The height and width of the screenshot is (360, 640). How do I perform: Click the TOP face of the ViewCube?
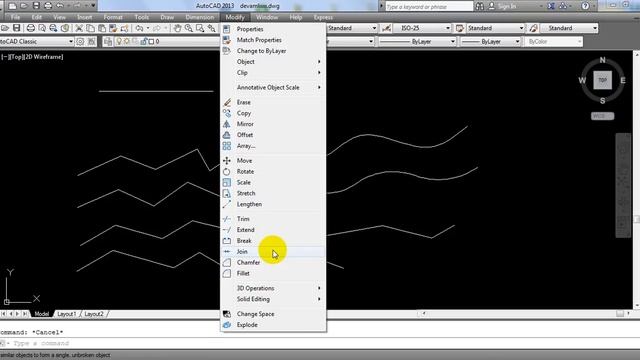coord(602,80)
